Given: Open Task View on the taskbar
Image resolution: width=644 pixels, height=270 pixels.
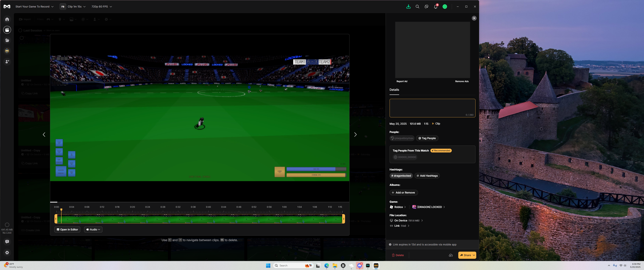Looking at the screenshot, I should pos(318,265).
